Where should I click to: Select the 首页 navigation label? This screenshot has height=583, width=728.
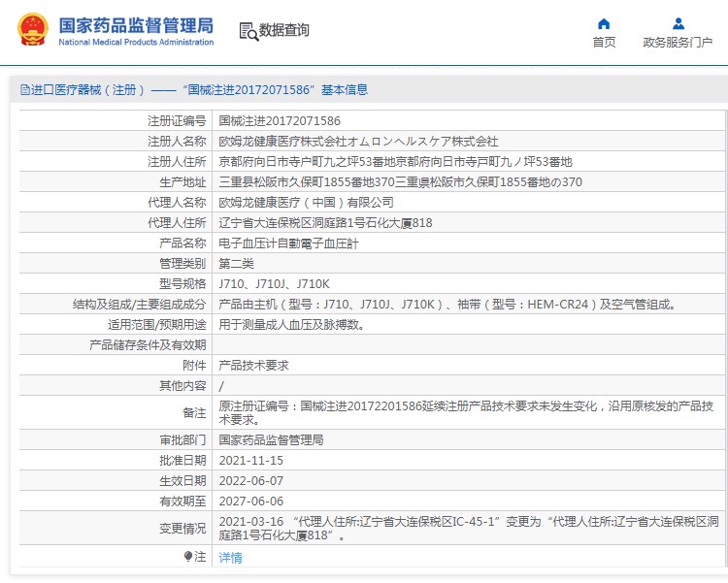(604, 43)
